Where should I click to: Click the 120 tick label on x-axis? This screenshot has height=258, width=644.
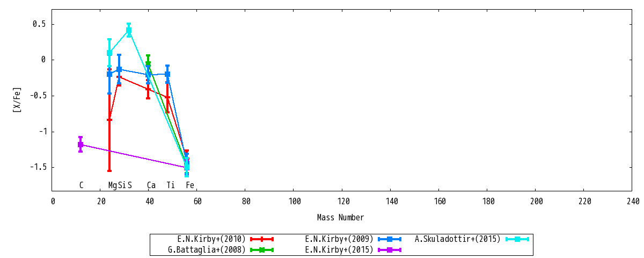(x=342, y=202)
